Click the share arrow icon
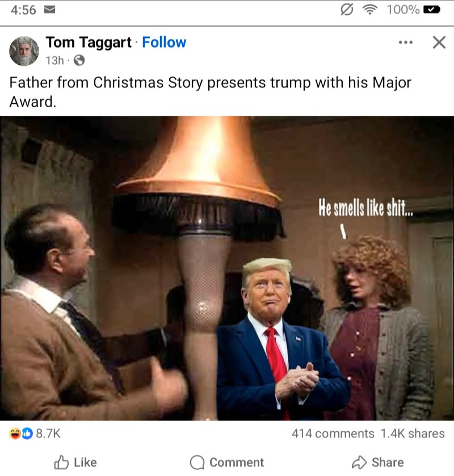 (x=359, y=462)
